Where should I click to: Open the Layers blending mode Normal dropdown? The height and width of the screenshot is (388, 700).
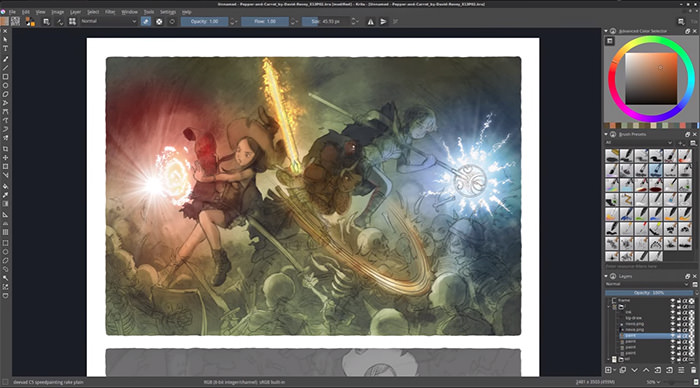coord(647,284)
